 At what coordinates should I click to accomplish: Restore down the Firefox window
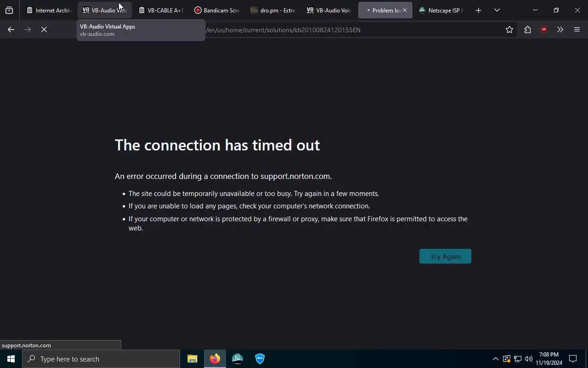(x=556, y=10)
